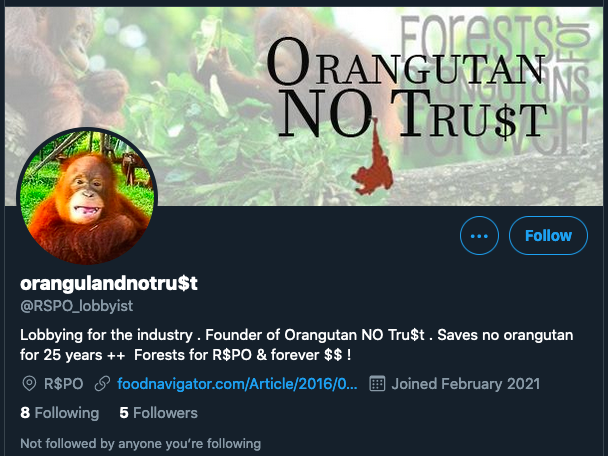Click the R$PO location text
Viewport: 608px width, 456px height.
64,384
